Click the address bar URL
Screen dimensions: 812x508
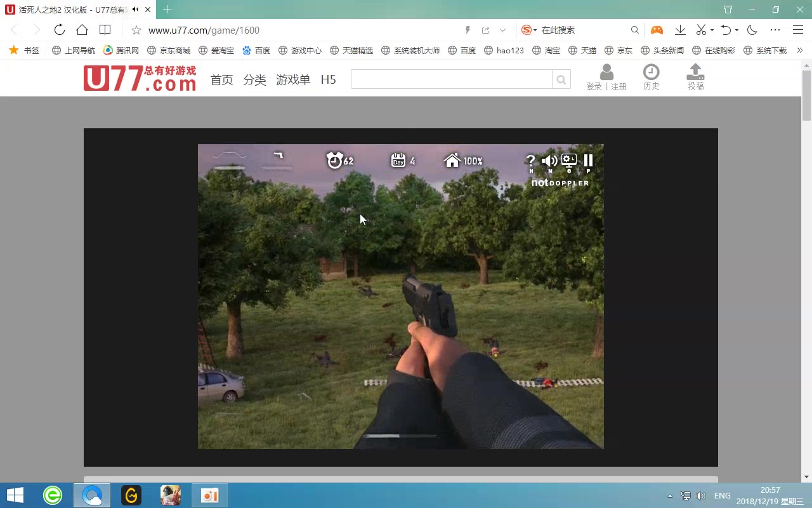[204, 30]
